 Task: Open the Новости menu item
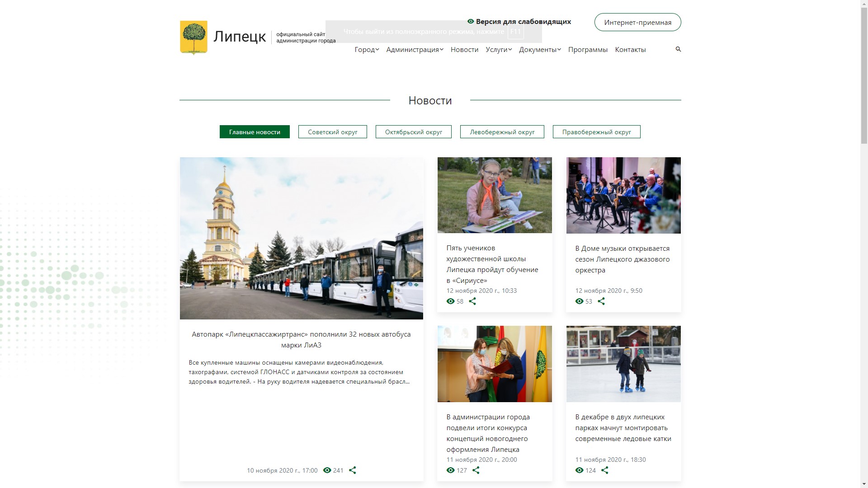pos(464,50)
